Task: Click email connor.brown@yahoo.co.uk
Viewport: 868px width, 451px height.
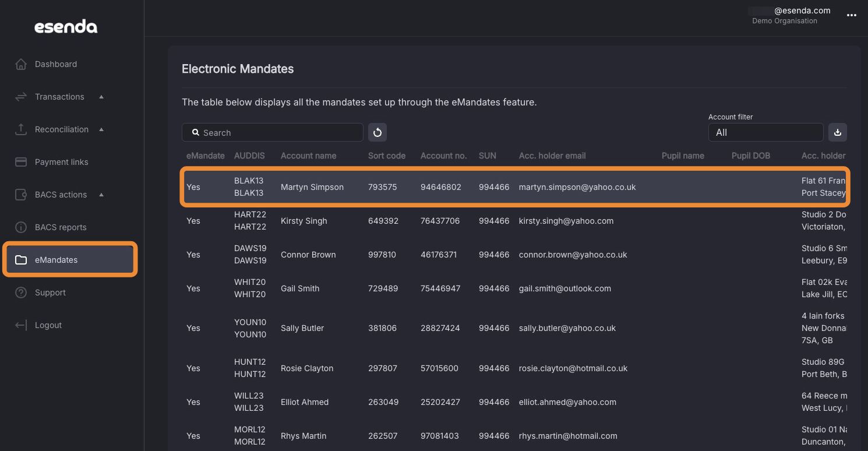Action: click(573, 255)
